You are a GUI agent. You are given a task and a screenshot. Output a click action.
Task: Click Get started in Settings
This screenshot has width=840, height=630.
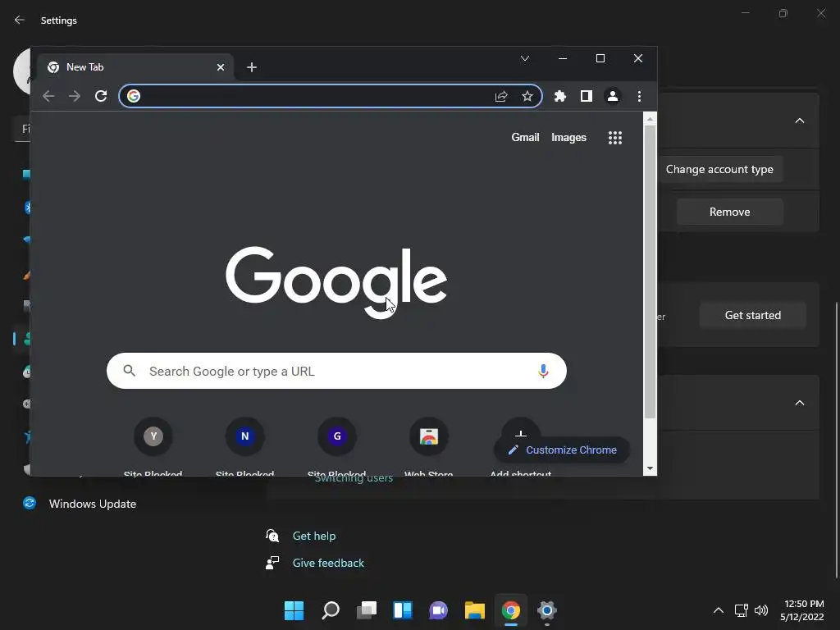point(753,315)
